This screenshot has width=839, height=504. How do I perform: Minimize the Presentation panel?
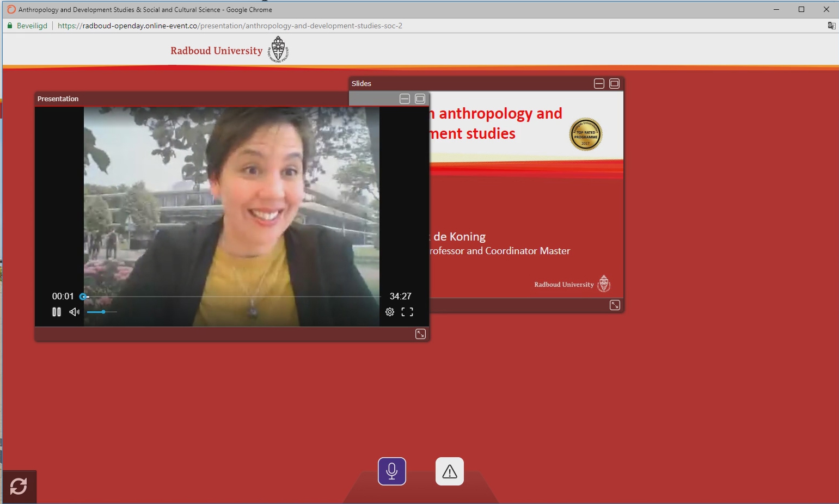coord(405,99)
